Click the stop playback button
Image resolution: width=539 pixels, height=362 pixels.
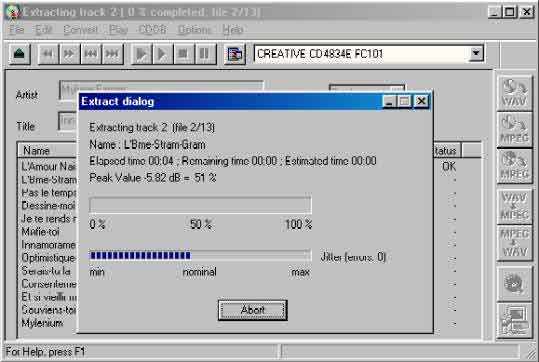(183, 54)
